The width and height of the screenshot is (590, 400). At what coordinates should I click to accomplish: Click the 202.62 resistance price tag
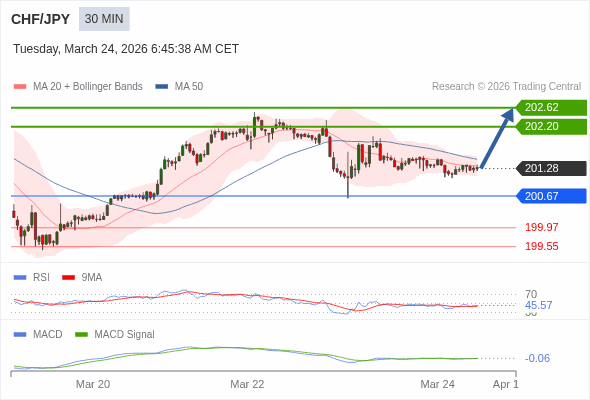tap(551, 108)
